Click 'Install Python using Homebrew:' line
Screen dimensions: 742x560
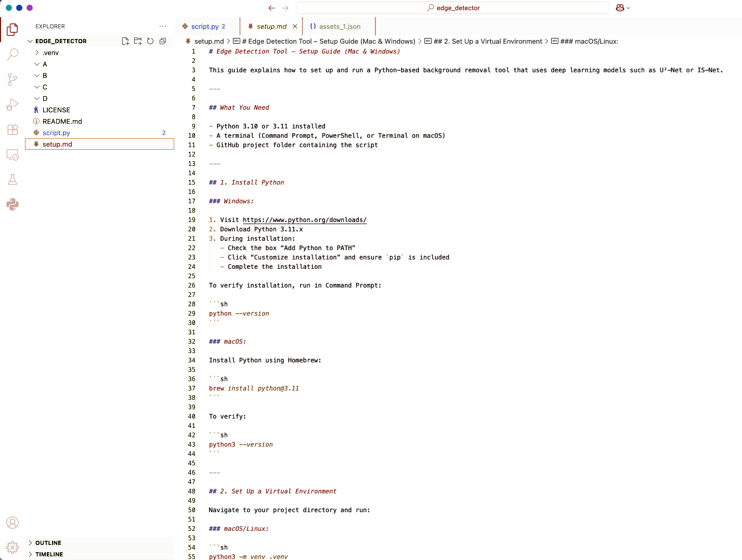265,360
